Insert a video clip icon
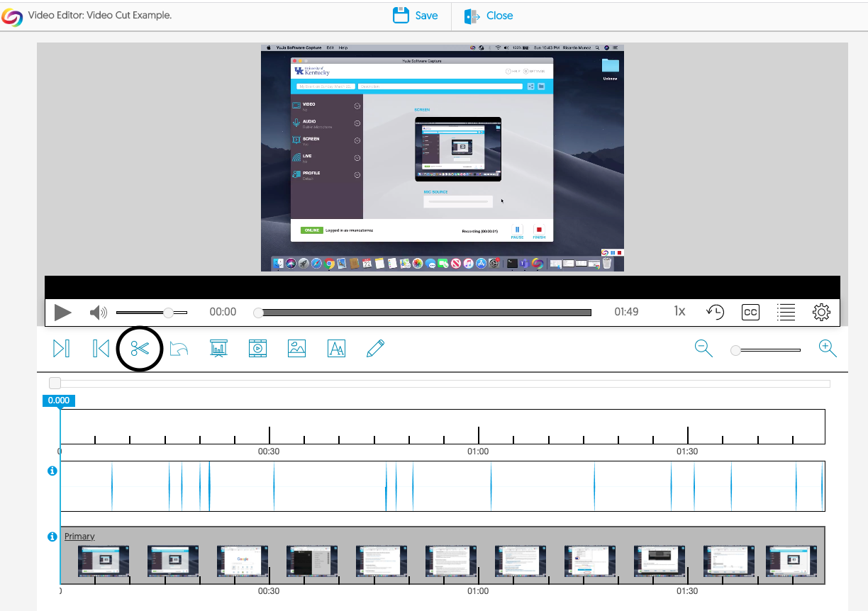 [257, 348]
